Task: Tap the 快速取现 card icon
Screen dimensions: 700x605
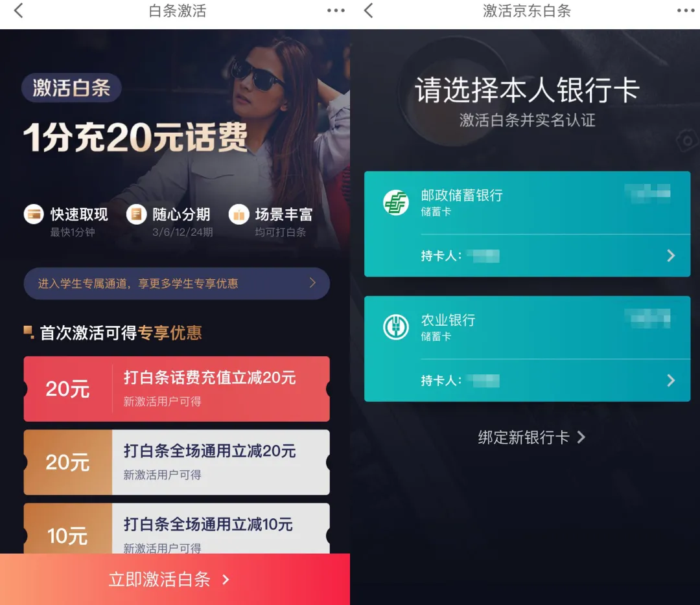Action: point(34,214)
